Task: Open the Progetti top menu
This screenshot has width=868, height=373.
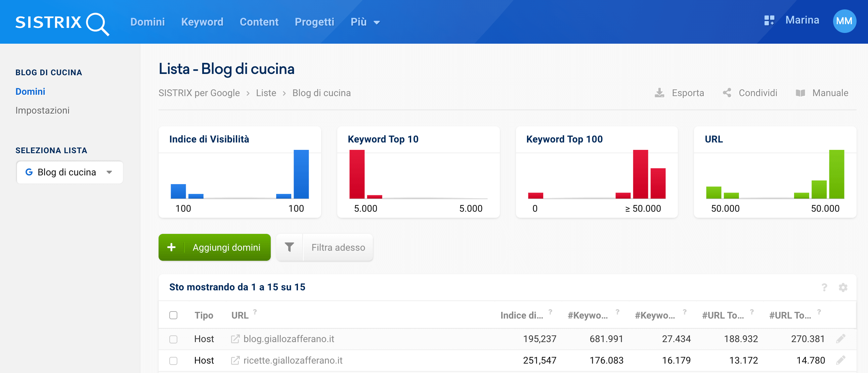Action: point(314,22)
